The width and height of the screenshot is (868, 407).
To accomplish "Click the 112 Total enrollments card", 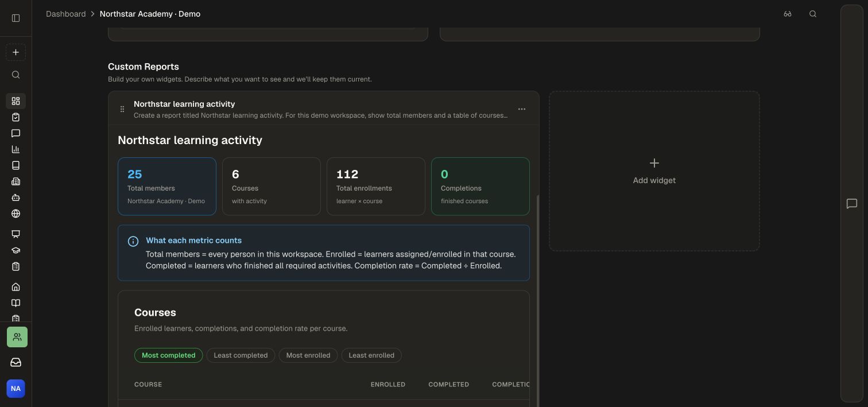I will (x=376, y=187).
